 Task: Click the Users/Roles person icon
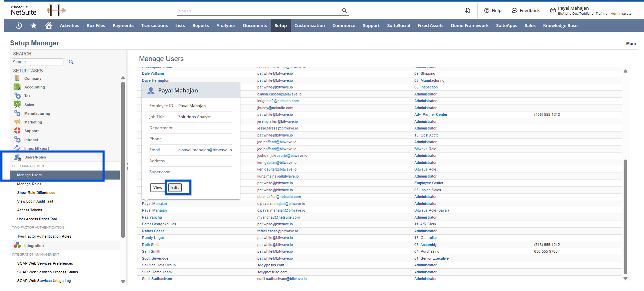click(x=18, y=157)
